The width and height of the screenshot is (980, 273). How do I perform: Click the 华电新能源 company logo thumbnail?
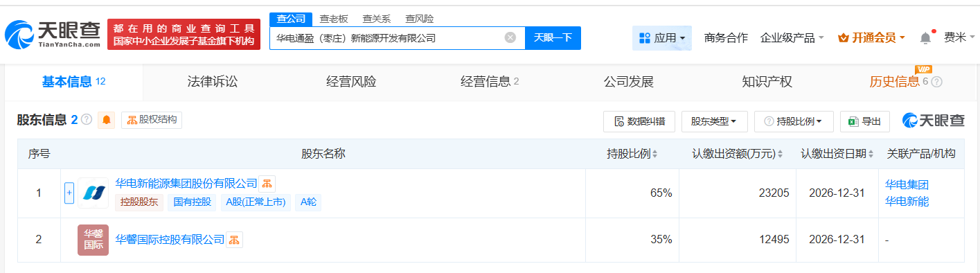tap(93, 193)
